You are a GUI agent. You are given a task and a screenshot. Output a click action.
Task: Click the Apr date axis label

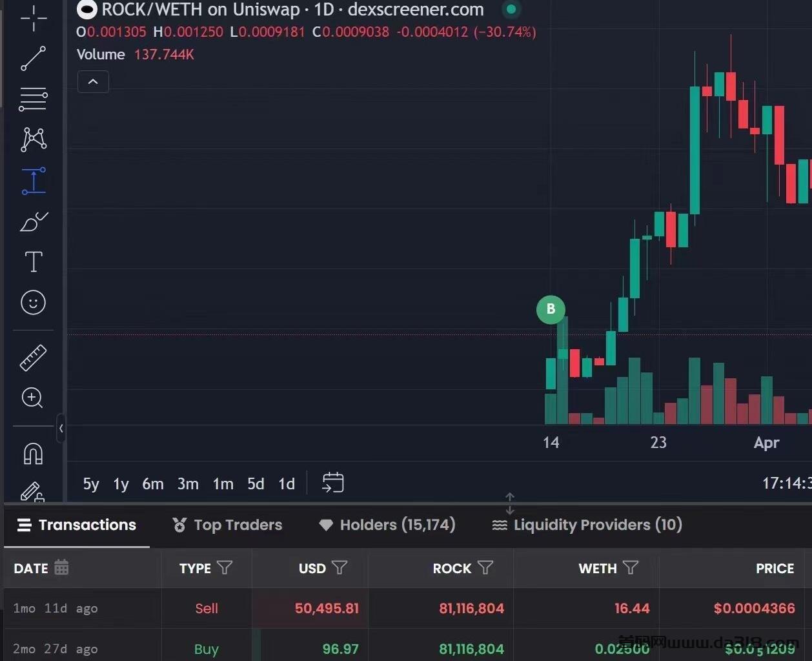pyautogui.click(x=766, y=443)
